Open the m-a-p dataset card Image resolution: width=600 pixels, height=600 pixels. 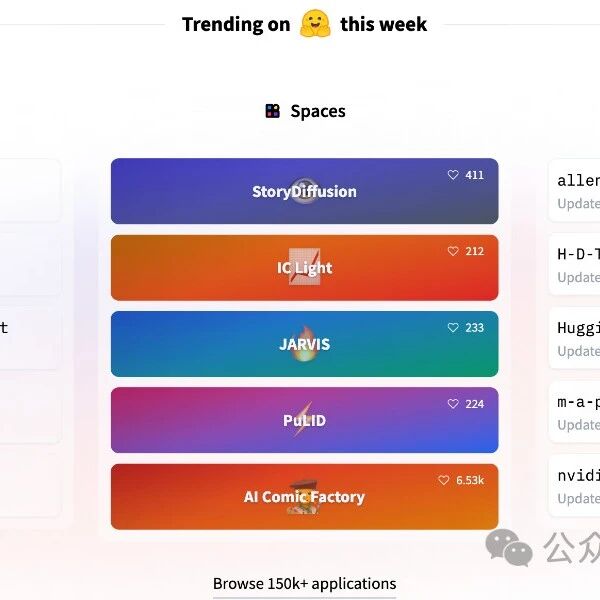click(576, 412)
